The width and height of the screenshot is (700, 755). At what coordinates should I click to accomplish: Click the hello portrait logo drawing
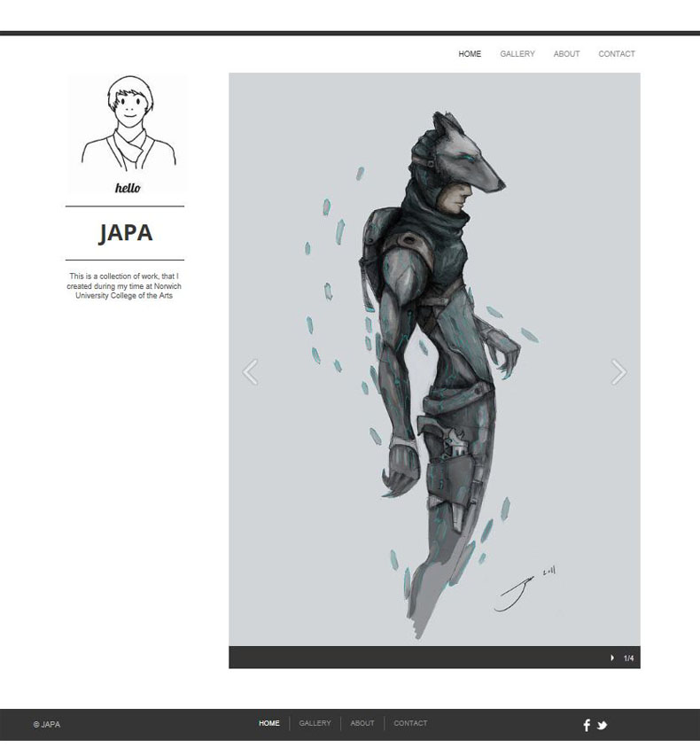point(128,135)
